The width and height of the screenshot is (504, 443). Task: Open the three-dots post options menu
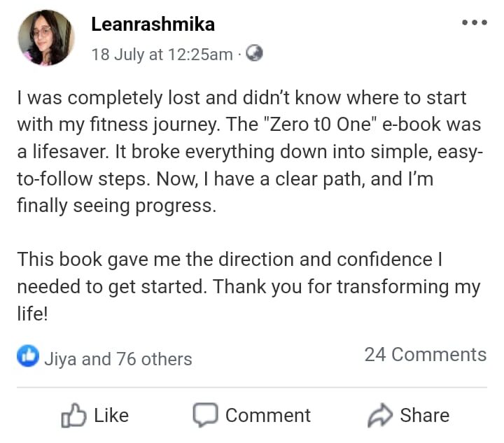pyautogui.click(x=474, y=22)
